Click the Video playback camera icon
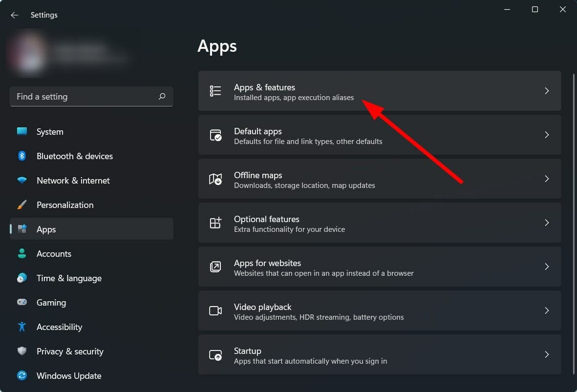 [x=215, y=311]
